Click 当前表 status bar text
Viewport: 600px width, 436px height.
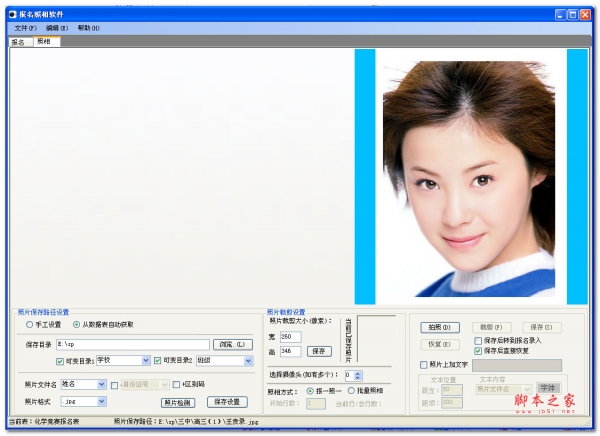[44, 421]
